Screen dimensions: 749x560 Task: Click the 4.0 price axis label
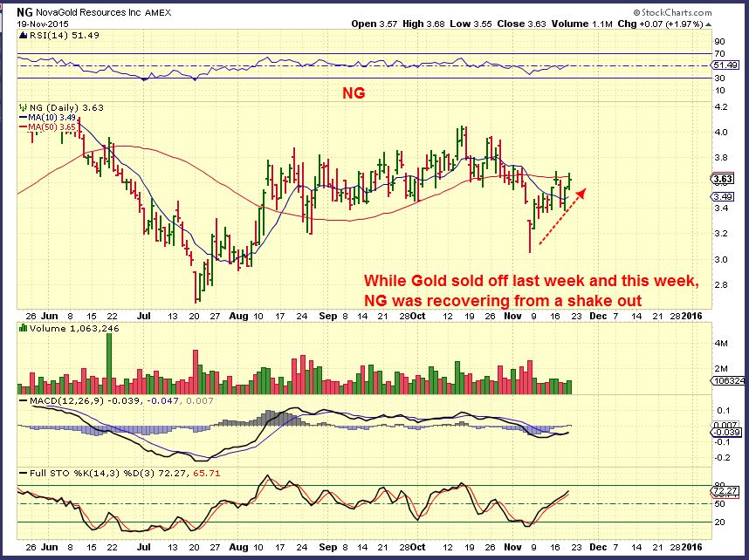(x=721, y=133)
